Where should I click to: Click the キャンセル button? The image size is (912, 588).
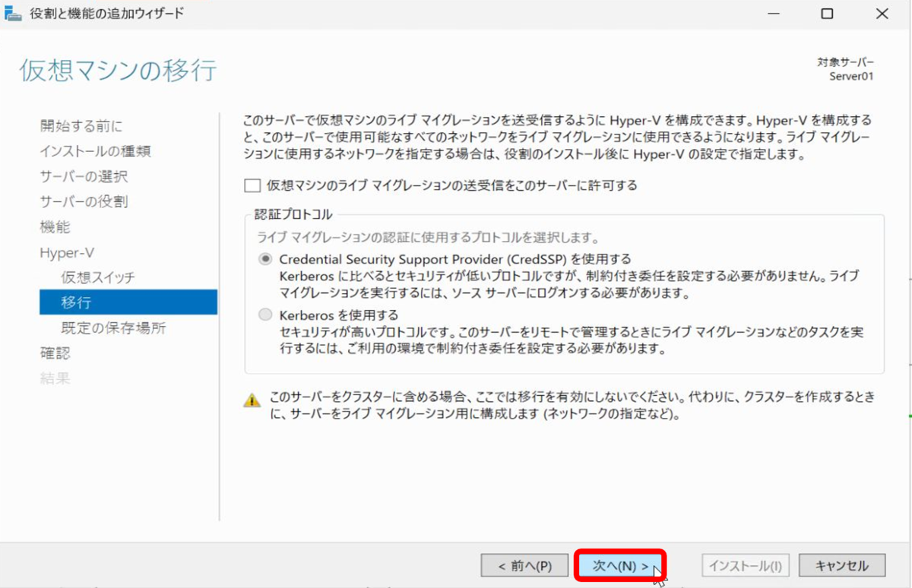(x=841, y=566)
